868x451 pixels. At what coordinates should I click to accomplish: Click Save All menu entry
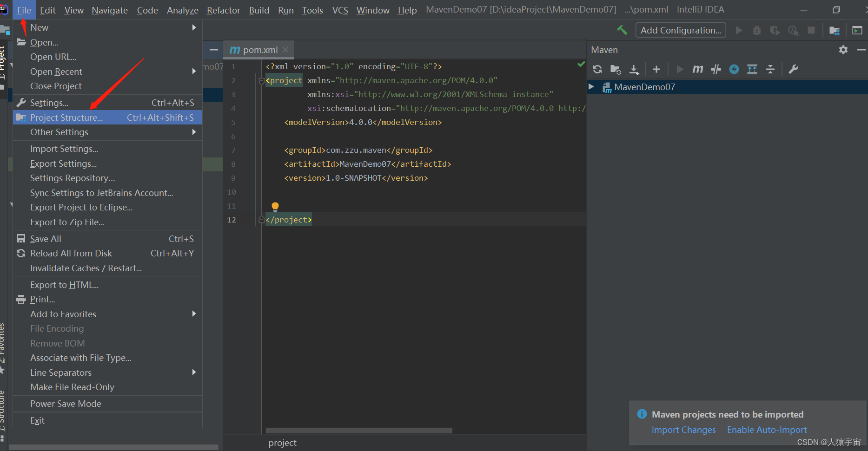pos(107,239)
